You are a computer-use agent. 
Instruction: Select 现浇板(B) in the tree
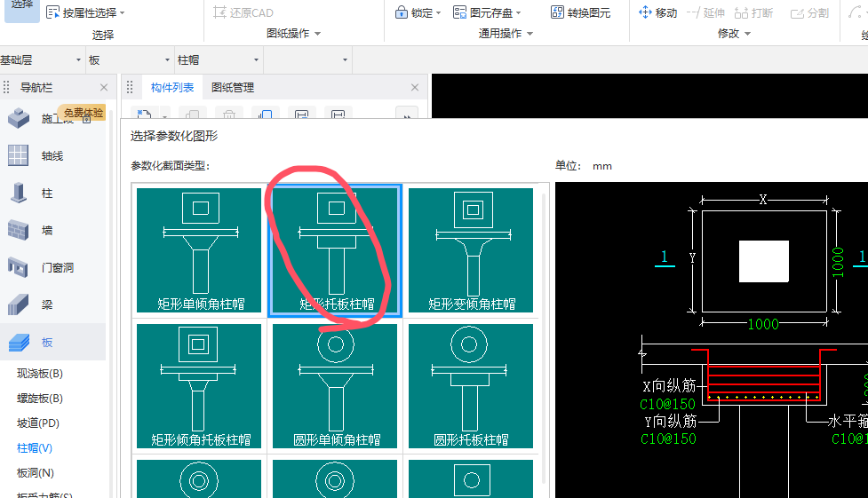click(x=40, y=374)
